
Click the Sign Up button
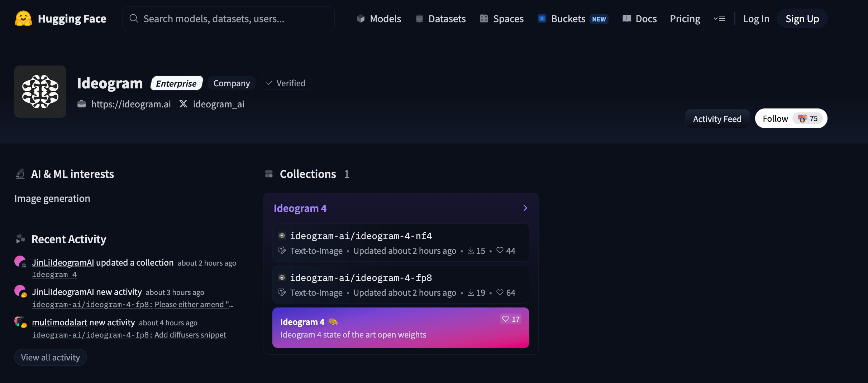click(802, 19)
